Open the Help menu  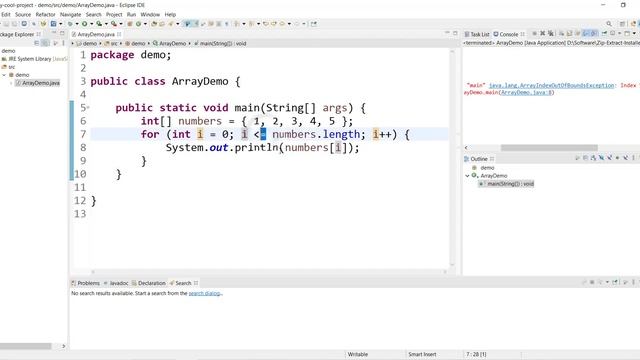pyautogui.click(x=170, y=14)
